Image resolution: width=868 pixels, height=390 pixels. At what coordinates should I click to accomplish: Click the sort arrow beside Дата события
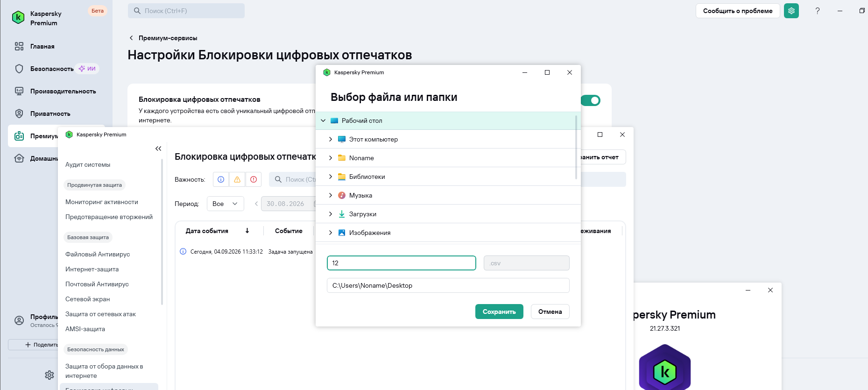pos(247,231)
